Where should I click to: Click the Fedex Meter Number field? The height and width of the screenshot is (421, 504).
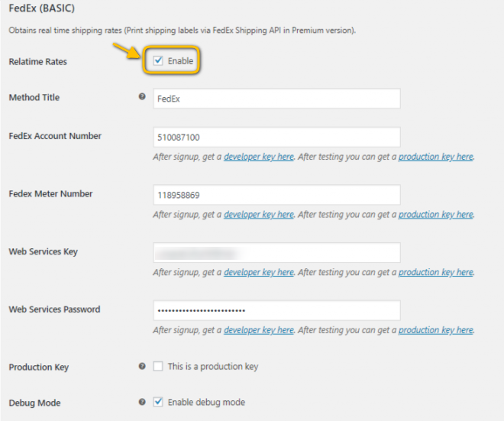tap(276, 195)
